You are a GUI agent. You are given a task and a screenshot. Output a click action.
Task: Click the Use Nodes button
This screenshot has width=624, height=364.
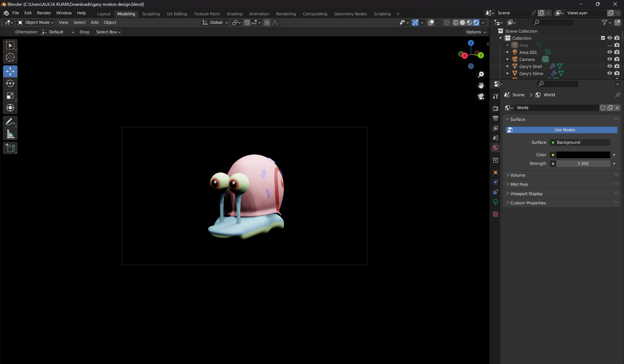pyautogui.click(x=562, y=130)
